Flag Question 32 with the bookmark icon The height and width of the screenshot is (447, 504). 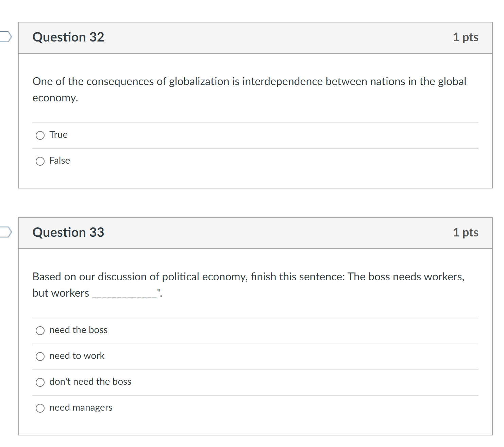(x=5, y=36)
